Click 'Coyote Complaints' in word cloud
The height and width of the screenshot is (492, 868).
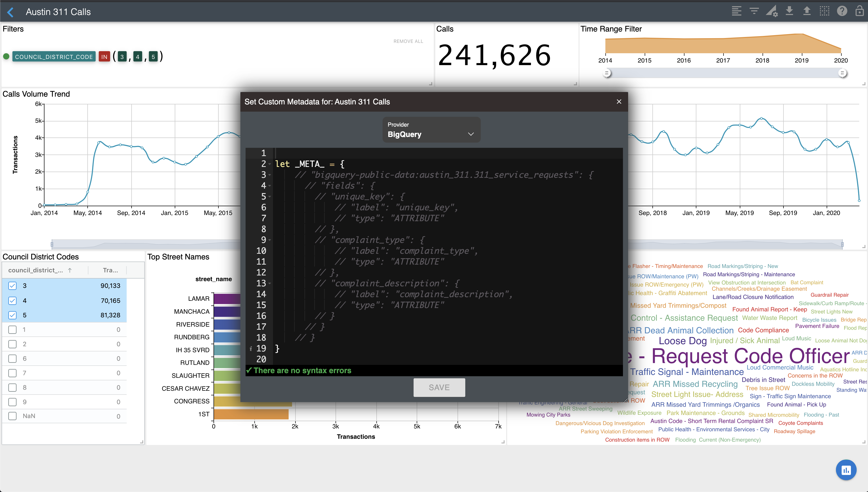click(800, 423)
